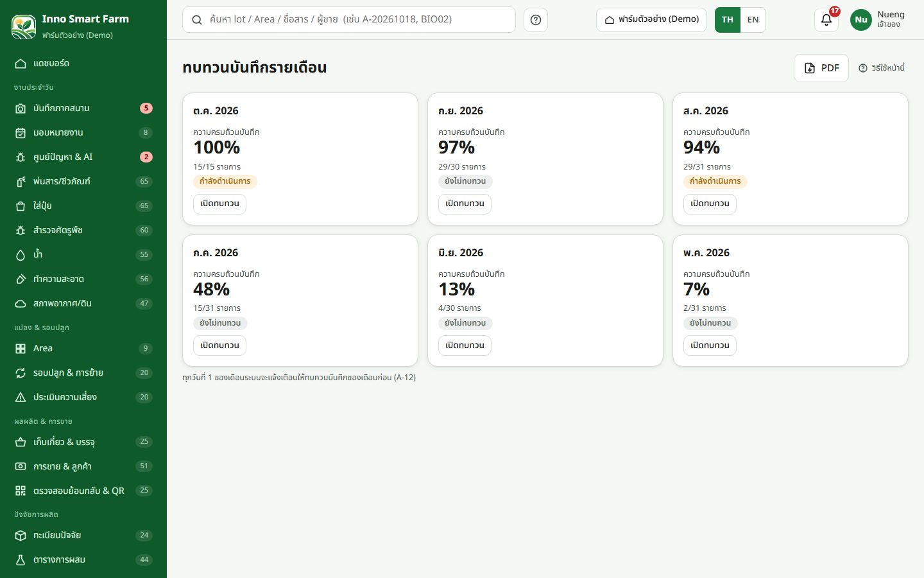Click the เปิดทบทวน button for ต.ค. 2026

point(219,204)
